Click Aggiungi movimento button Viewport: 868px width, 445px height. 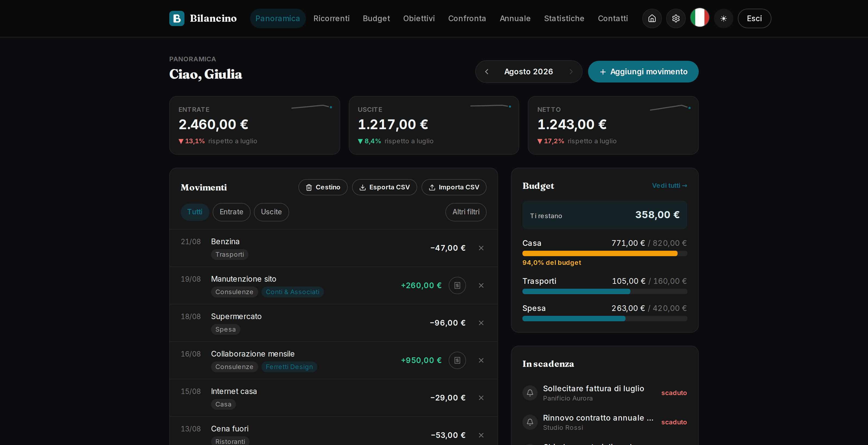click(643, 71)
